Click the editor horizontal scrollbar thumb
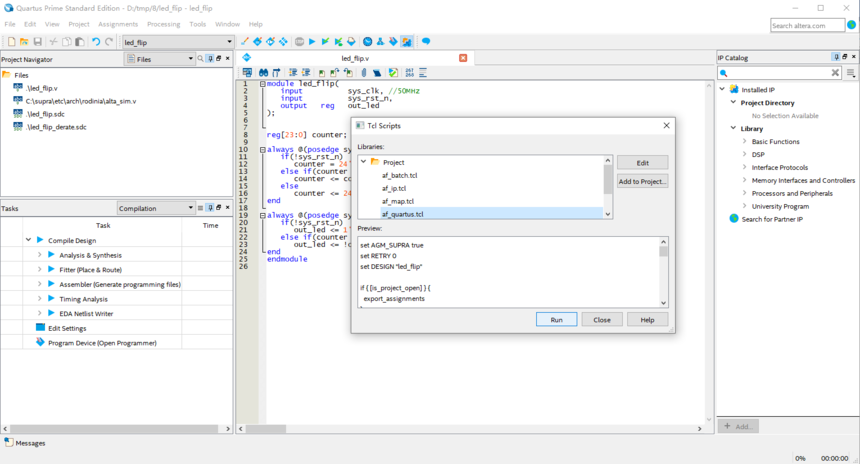 265,428
